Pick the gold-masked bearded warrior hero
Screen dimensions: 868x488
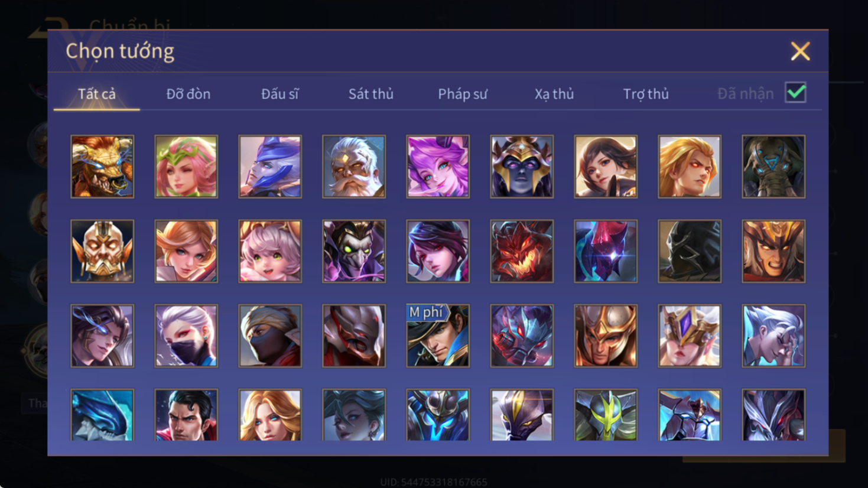point(102,251)
